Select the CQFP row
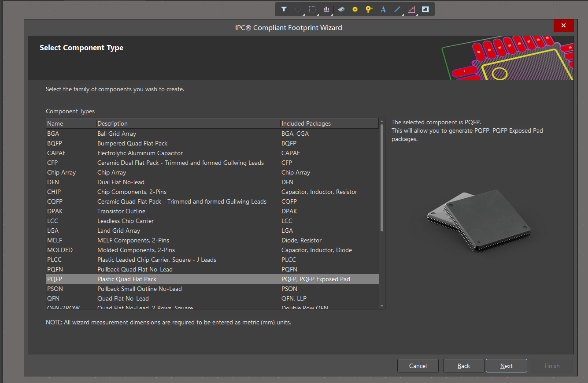The image size is (588, 383). (x=212, y=201)
